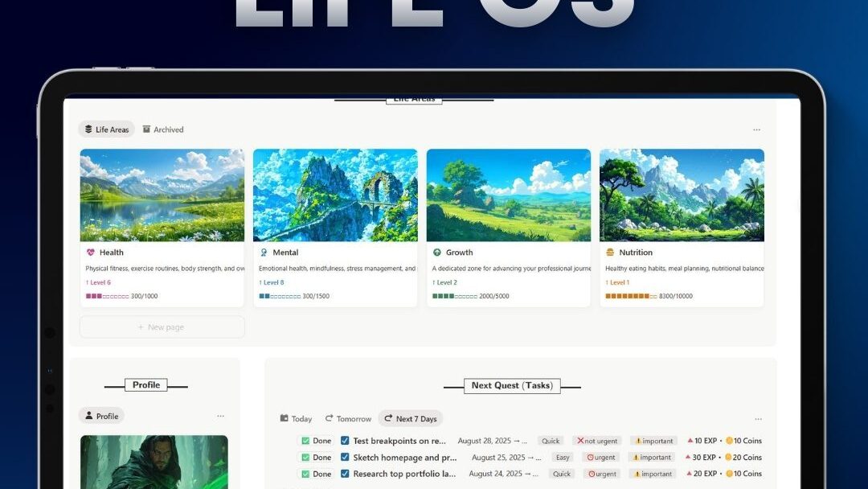This screenshot has width=868, height=489.
Task: Click the Nutrition hamburger icon
Action: point(609,252)
